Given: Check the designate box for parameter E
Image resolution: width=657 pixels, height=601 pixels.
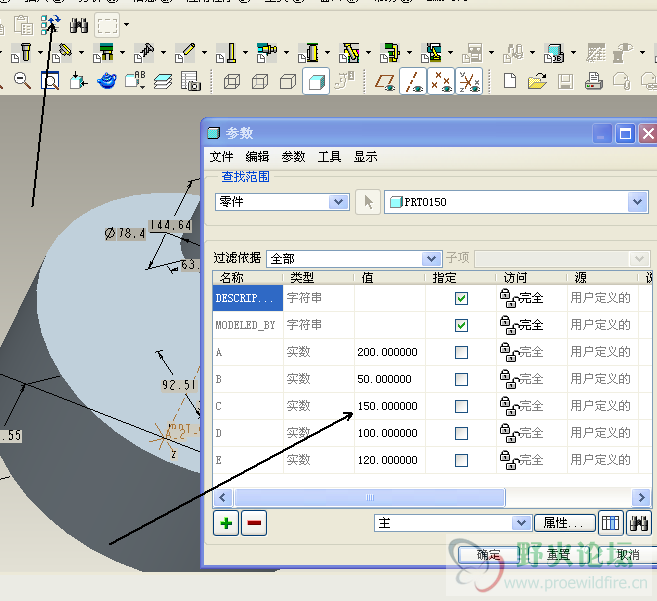Looking at the screenshot, I should [461, 460].
